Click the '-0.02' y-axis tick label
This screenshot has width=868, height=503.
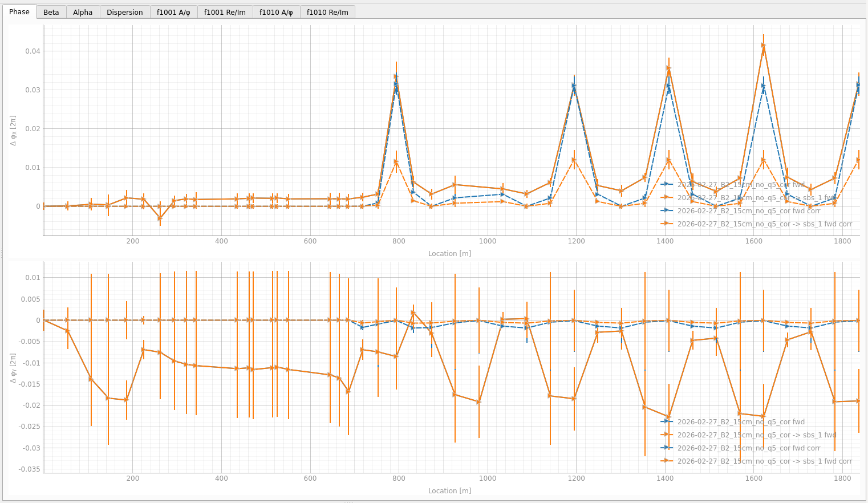[x=30, y=405]
